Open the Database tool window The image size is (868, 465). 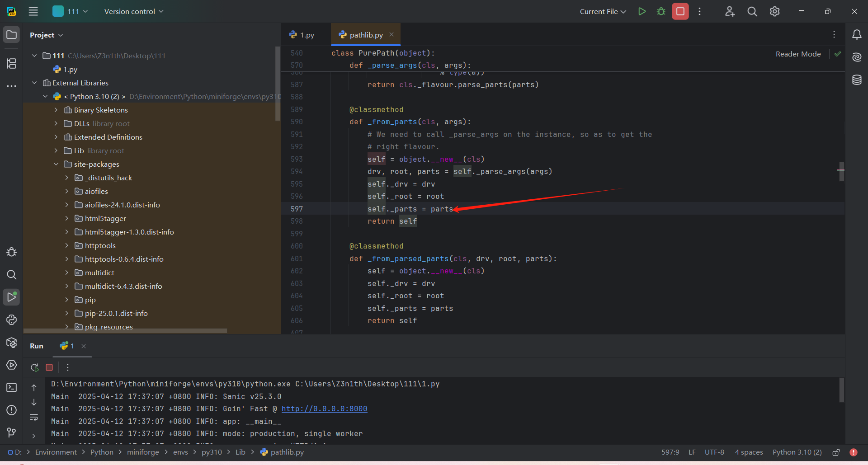click(x=857, y=80)
